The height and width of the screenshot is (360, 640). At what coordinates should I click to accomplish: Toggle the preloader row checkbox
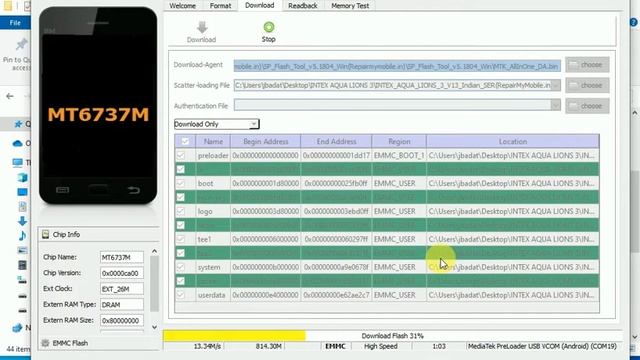(180, 156)
